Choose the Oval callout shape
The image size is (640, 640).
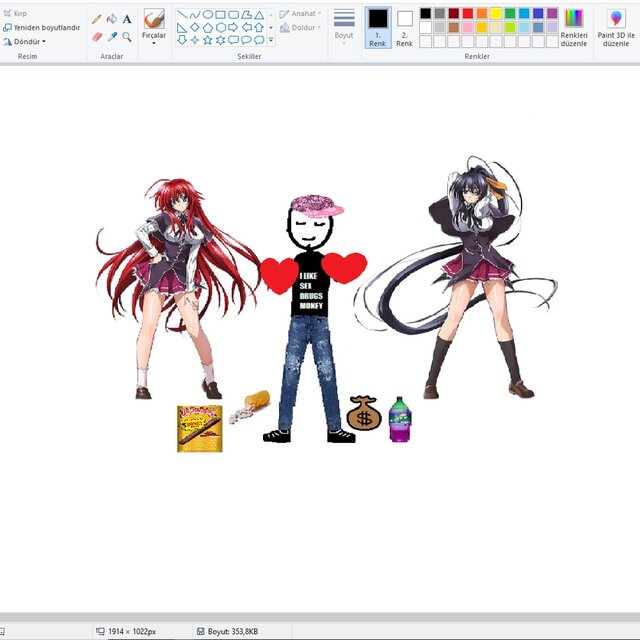pyautogui.click(x=246, y=40)
